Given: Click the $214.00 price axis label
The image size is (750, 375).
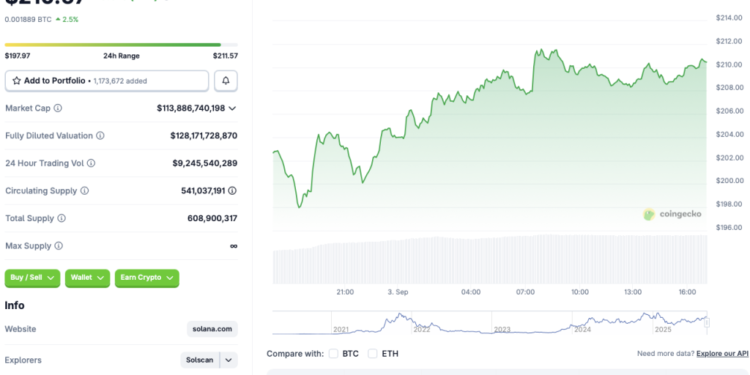Looking at the screenshot, I should [729, 18].
